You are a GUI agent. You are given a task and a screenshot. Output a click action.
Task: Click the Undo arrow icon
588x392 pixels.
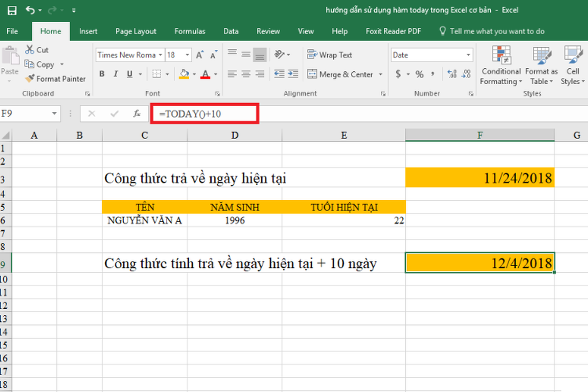(30, 10)
